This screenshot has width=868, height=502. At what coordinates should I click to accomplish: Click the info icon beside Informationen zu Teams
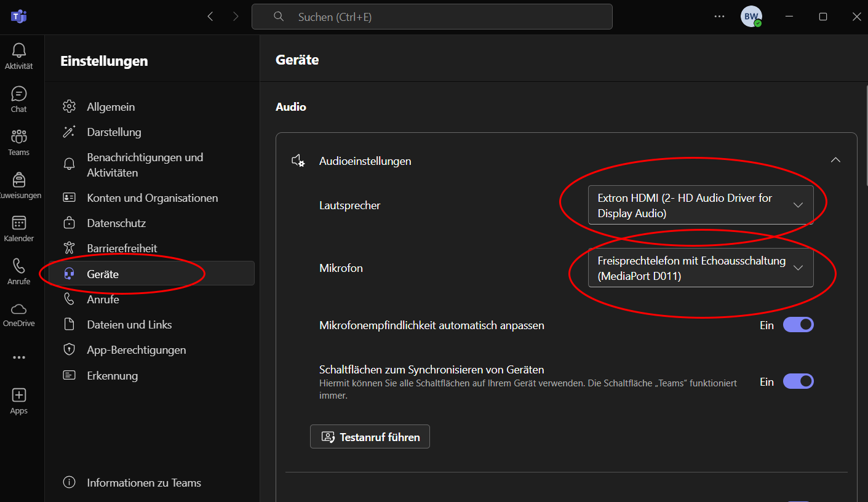pyautogui.click(x=70, y=482)
